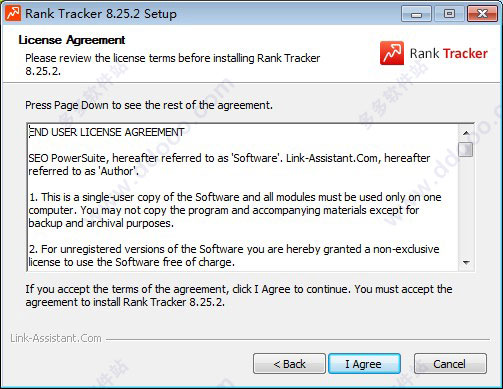Click the Rank Tracker logo text
503x389 pixels.
pyautogui.click(x=449, y=53)
